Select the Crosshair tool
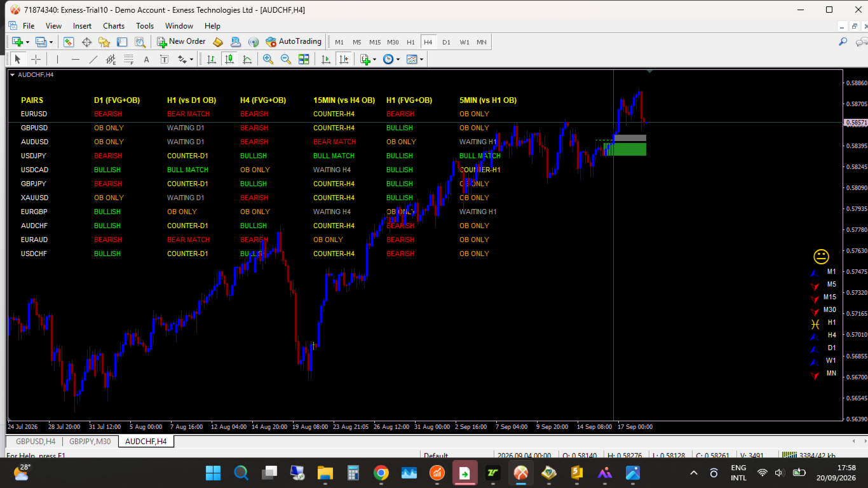This screenshot has width=868, height=488. click(36, 59)
